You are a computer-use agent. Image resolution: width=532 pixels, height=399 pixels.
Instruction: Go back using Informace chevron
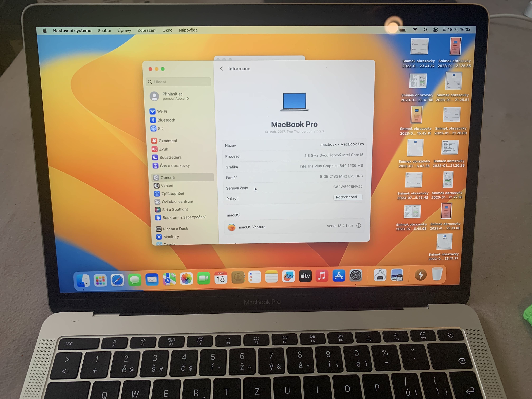pos(221,69)
